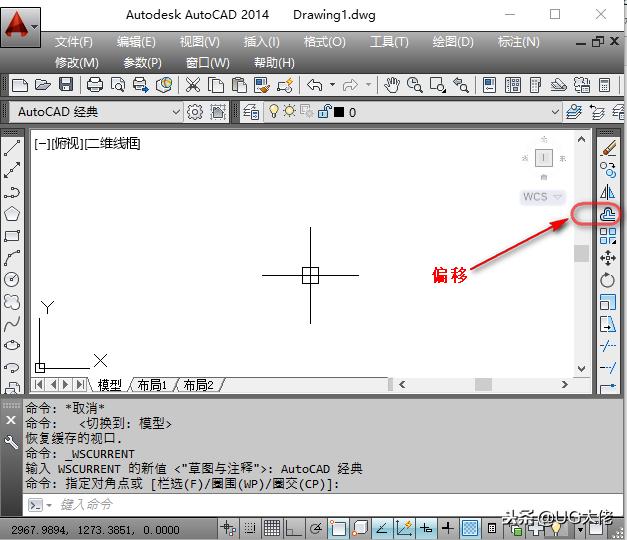Click the Mirror tool icon
Image resolution: width=627 pixels, height=540 pixels.
coord(607,192)
